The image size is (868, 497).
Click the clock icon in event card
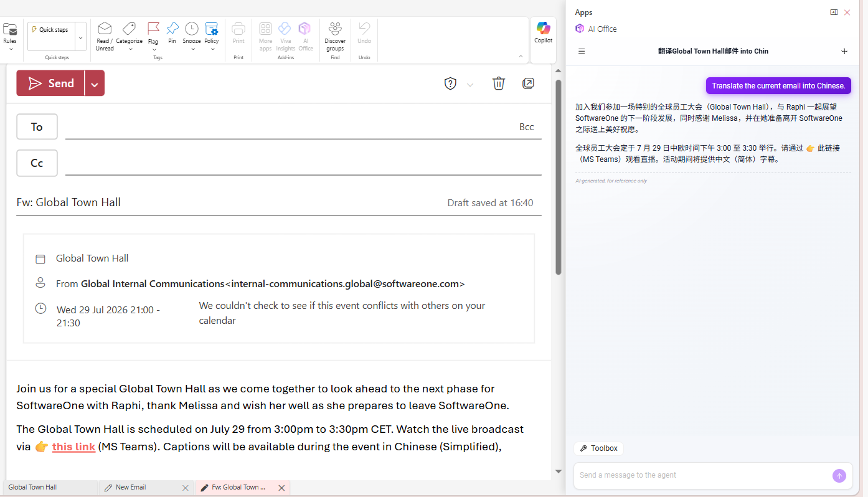coord(40,308)
